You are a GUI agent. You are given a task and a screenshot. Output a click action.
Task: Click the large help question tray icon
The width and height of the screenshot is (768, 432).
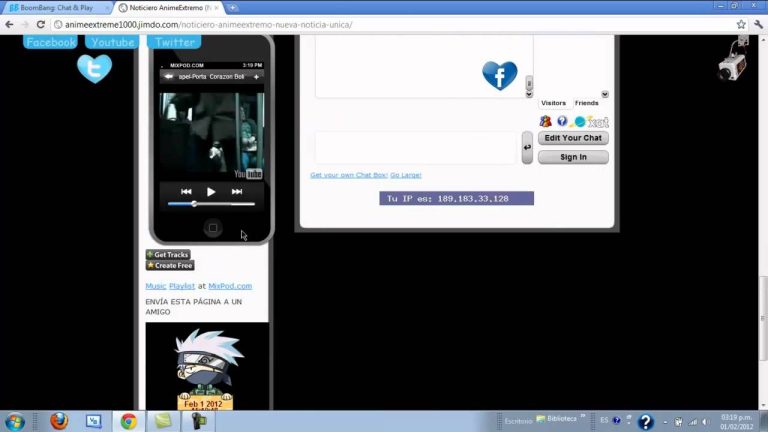pos(646,422)
